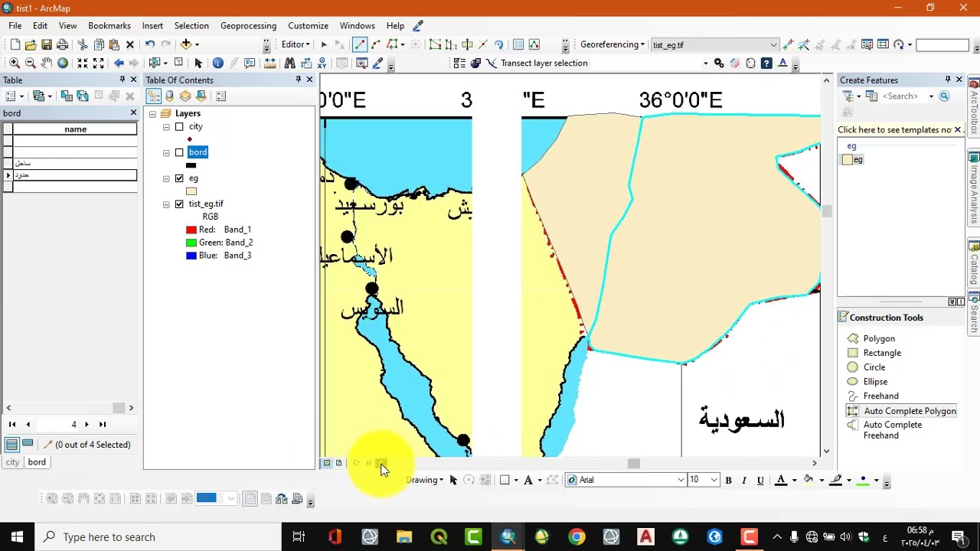Select the Identify tool
The width and height of the screenshot is (980, 551).
[217, 63]
